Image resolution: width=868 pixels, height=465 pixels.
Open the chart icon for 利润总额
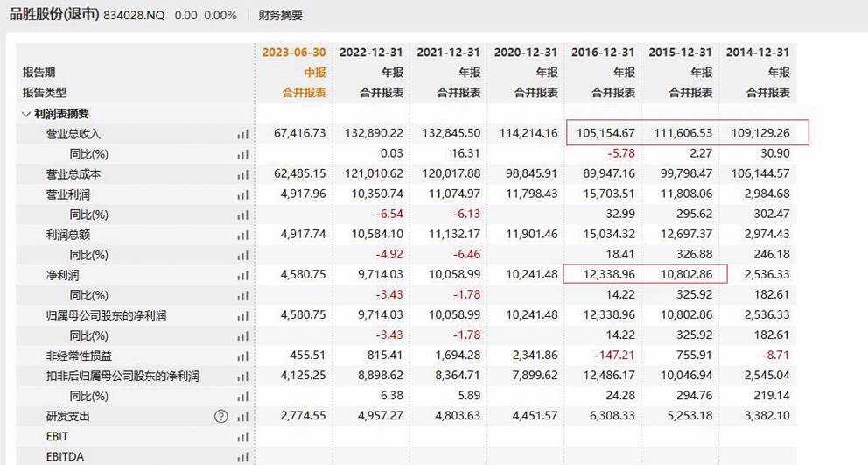[x=241, y=235]
